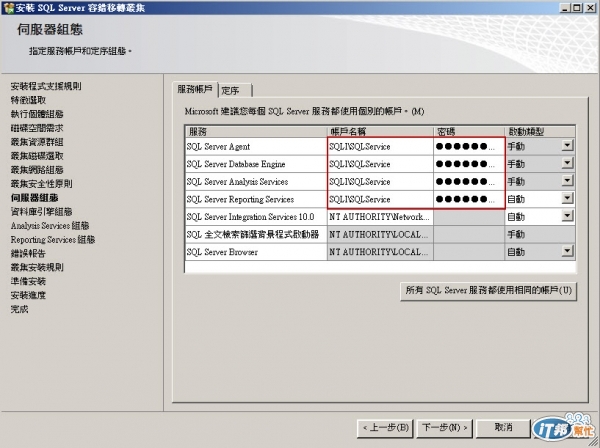Click 安裝程式支援規則 step in sidebar

coord(46,86)
